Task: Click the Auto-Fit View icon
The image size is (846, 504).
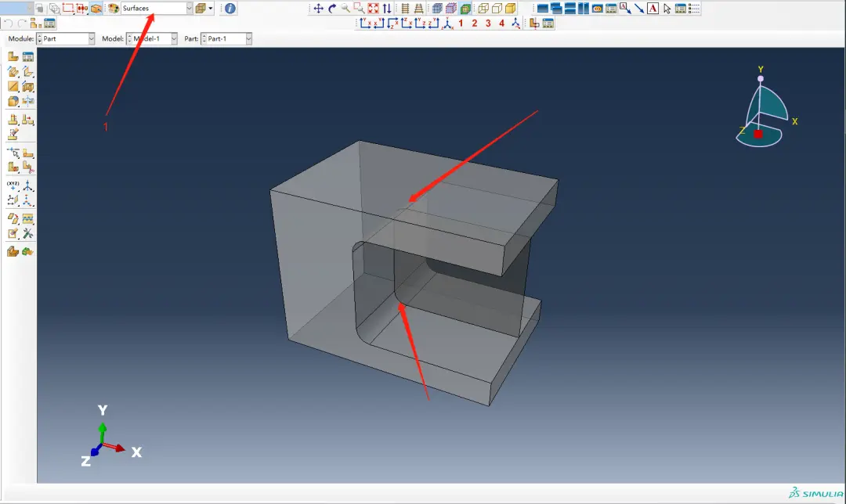Action: tap(374, 8)
